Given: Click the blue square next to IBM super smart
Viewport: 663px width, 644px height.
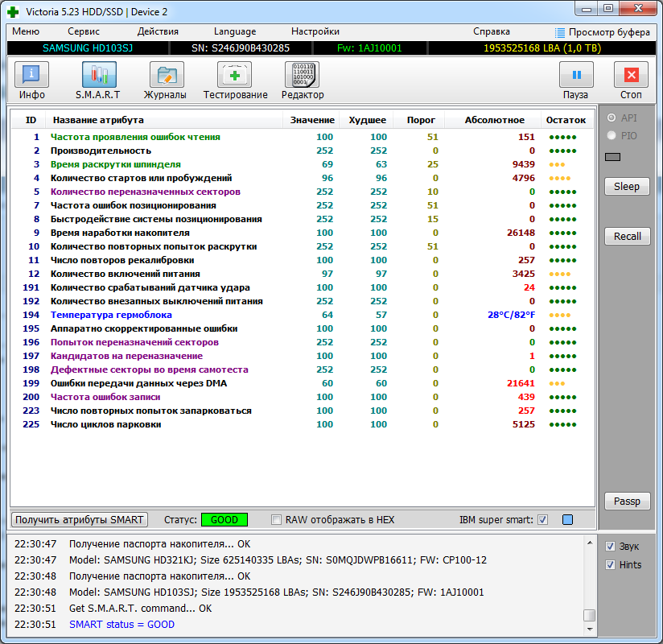Looking at the screenshot, I should pos(567,519).
